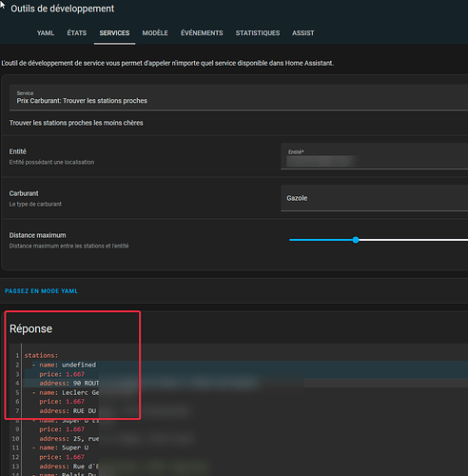This screenshot has height=476, width=468.
Task: Select the SERVICES tab
Action: coord(114,33)
